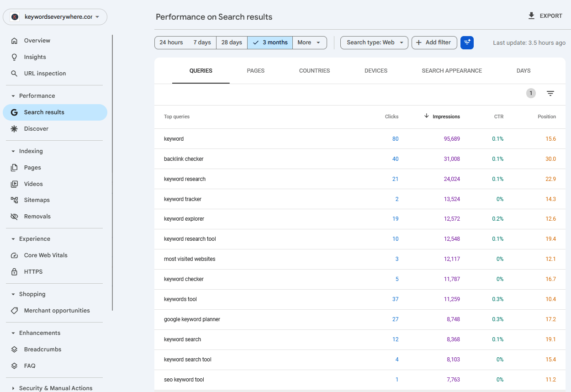Screen dimensions: 571x392
Task: Click the "keywords tool" query
Action: [x=180, y=299]
